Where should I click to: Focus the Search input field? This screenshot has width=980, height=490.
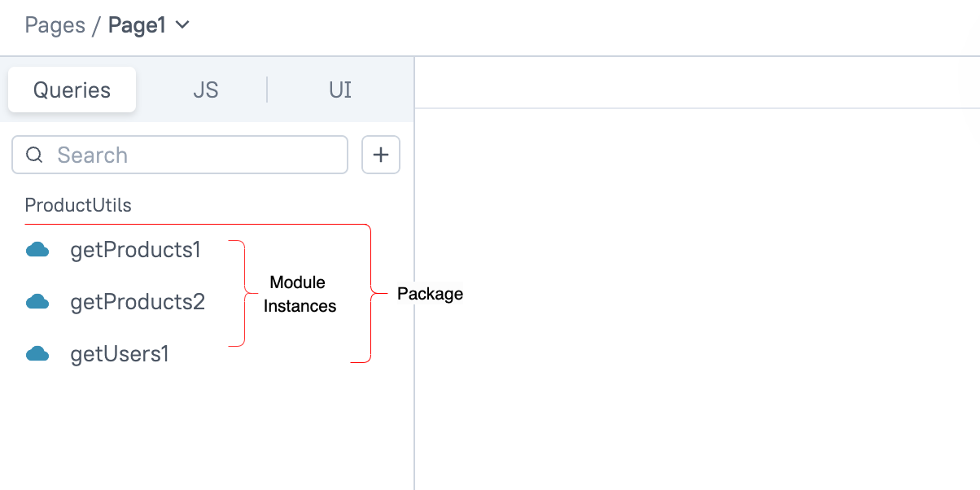[x=195, y=155]
